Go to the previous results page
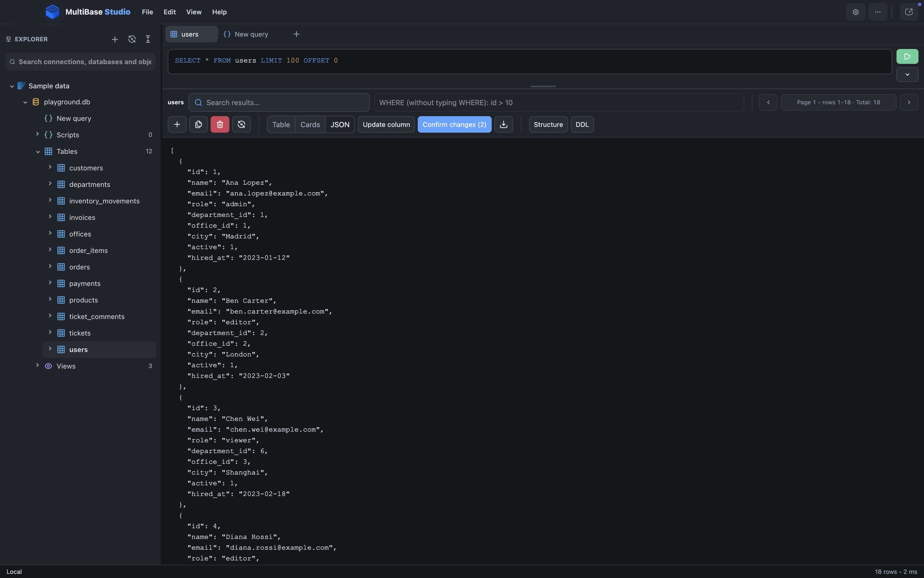 tap(768, 102)
